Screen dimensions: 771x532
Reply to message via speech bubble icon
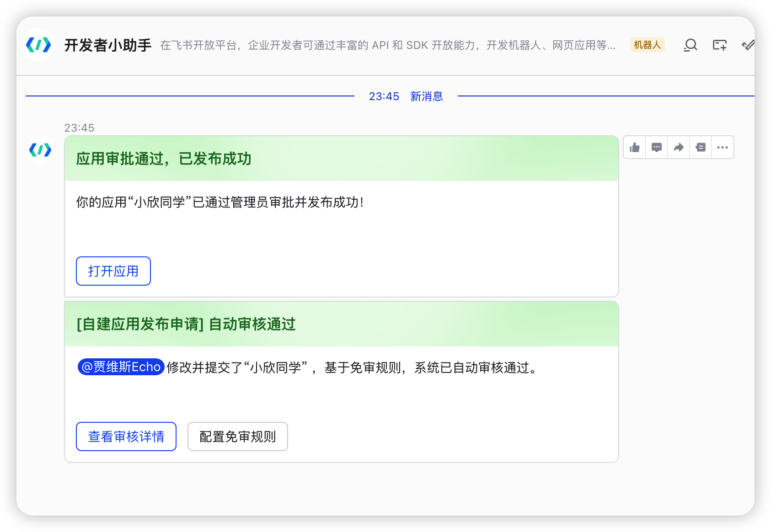point(657,148)
